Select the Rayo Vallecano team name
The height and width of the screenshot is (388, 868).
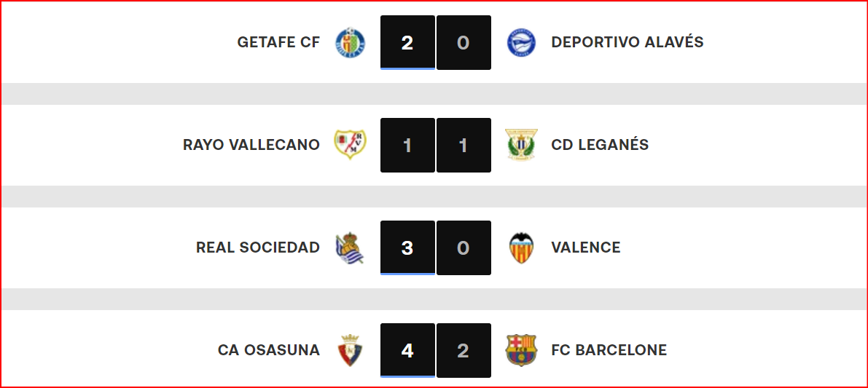pyautogui.click(x=251, y=145)
